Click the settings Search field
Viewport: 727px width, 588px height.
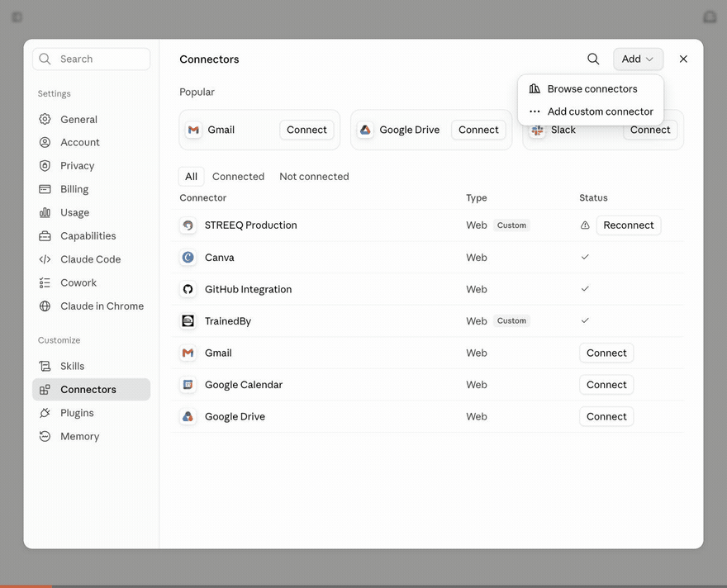(92, 59)
